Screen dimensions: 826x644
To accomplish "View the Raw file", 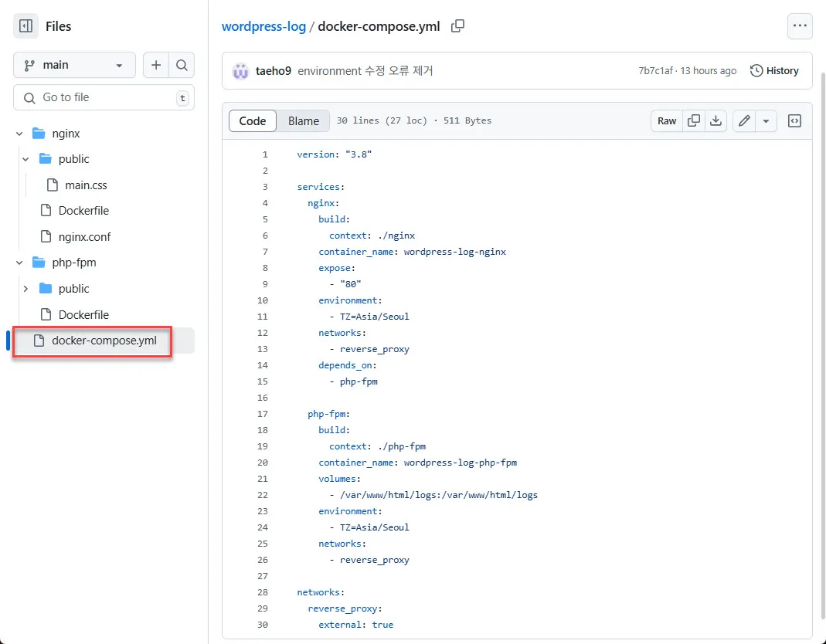I will [x=666, y=120].
